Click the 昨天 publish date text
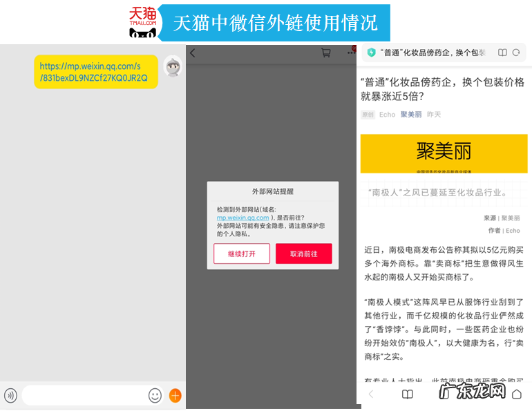This screenshot has width=532, height=411. point(434,115)
